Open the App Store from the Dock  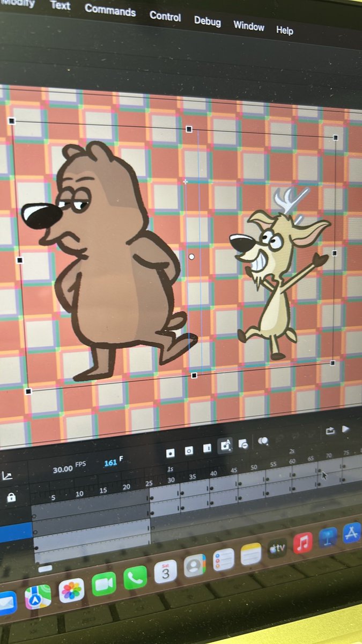click(x=351, y=533)
